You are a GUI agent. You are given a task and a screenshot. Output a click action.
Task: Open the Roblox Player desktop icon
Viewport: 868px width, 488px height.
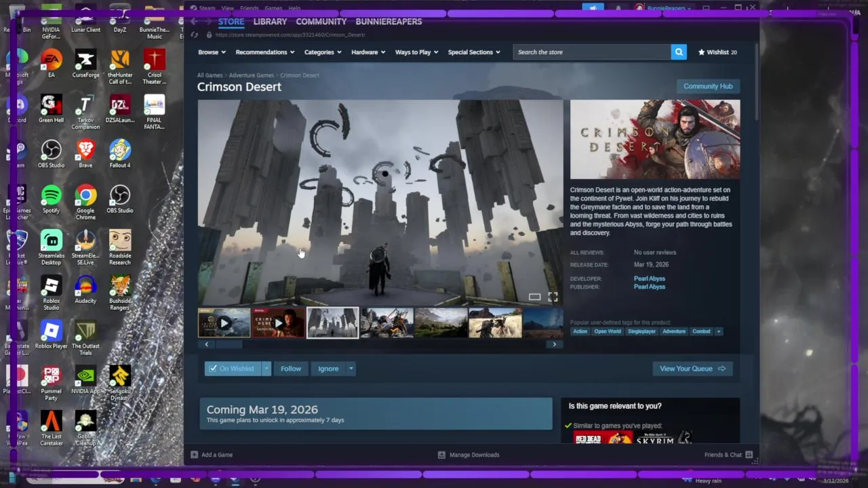[x=51, y=335]
